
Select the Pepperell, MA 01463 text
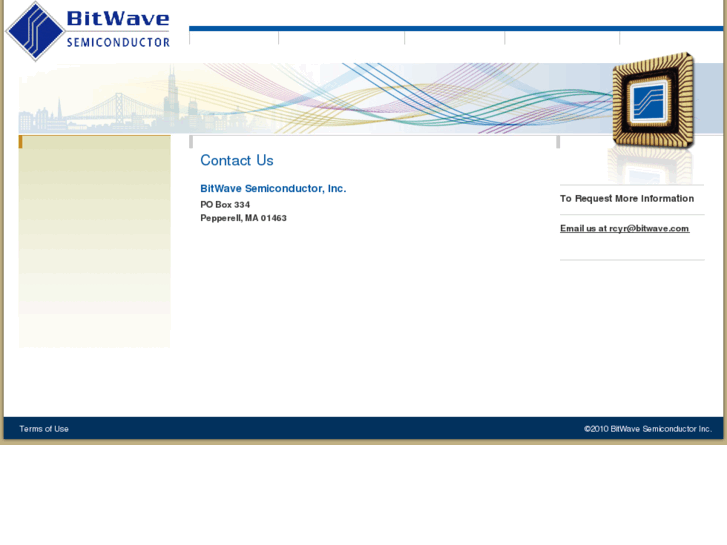[243, 218]
